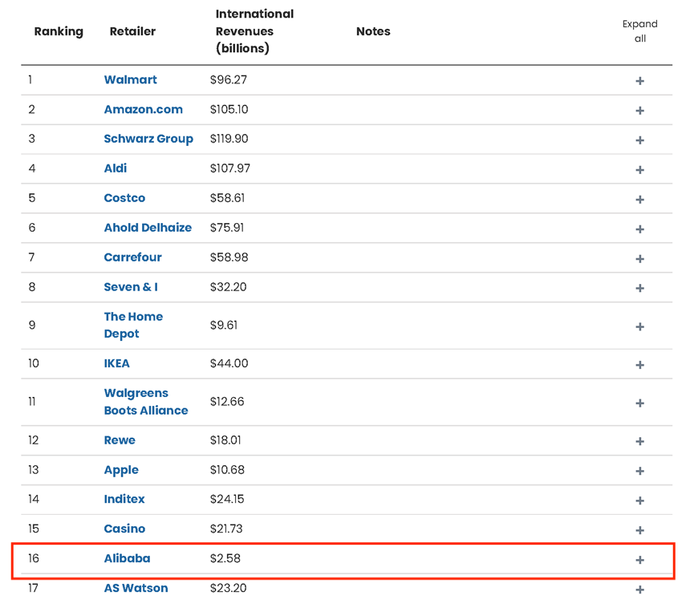The height and width of the screenshot is (616, 694).
Task: Expand the Casino row details
Action: pos(639,530)
